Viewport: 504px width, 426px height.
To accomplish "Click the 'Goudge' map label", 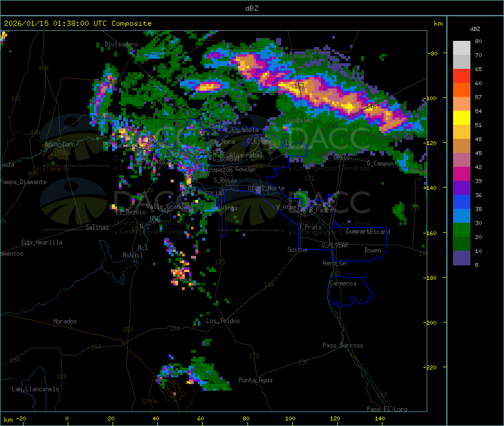I will coord(245,169).
